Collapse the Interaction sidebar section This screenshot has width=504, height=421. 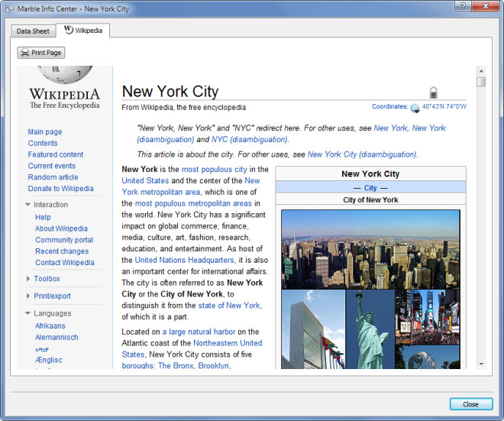click(x=28, y=205)
